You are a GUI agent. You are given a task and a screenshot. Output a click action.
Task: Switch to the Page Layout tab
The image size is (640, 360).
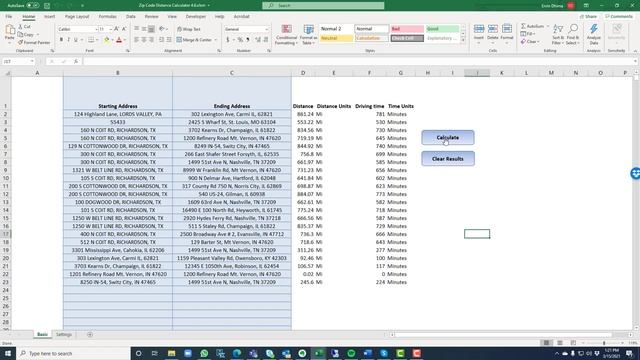coord(77,17)
